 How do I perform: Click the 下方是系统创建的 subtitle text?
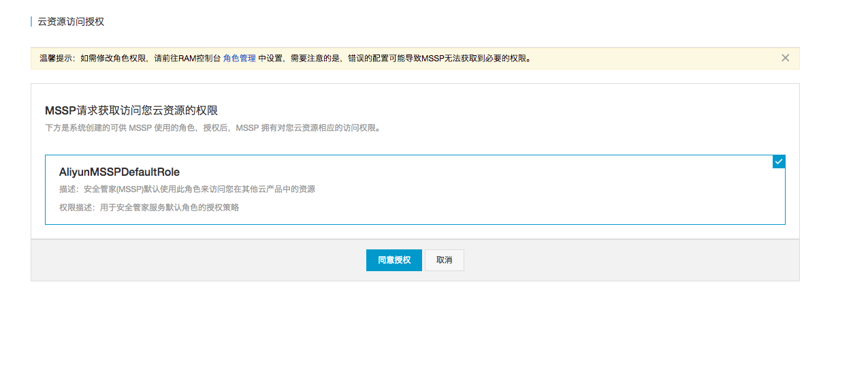212,127
